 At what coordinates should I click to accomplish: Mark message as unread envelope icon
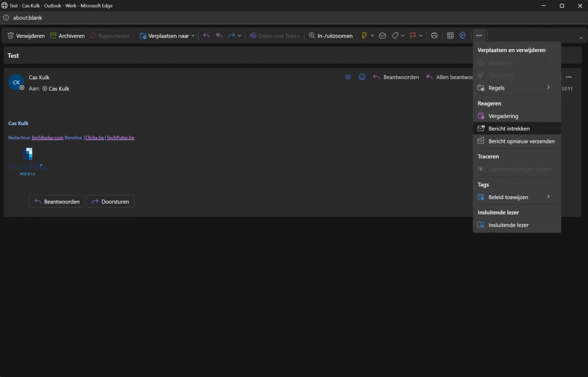[382, 36]
